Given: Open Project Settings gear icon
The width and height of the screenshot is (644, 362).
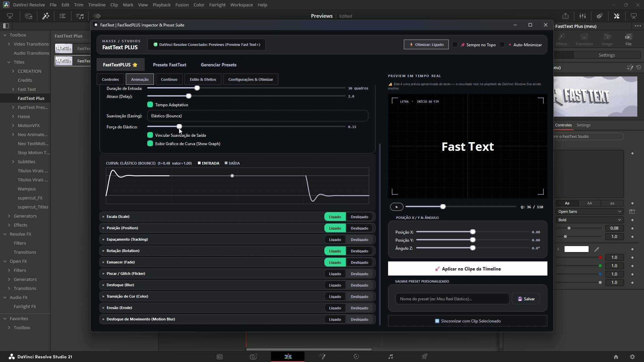Looking at the screenshot, I should (x=632, y=357).
